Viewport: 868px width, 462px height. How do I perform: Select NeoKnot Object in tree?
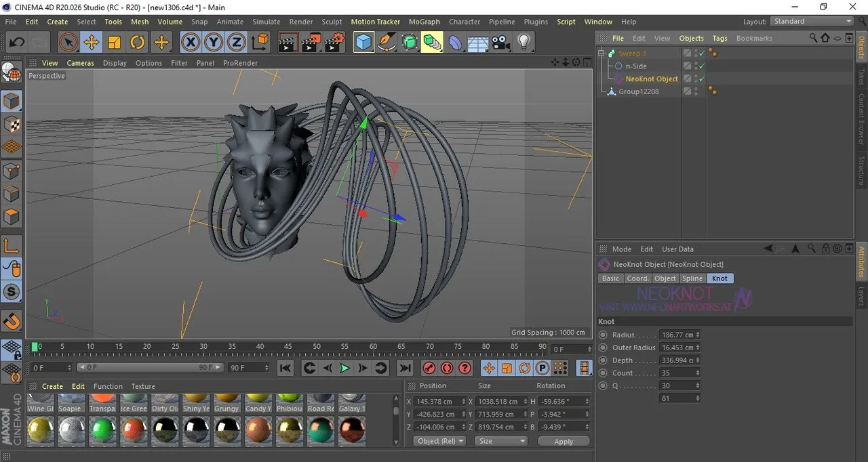(x=652, y=79)
